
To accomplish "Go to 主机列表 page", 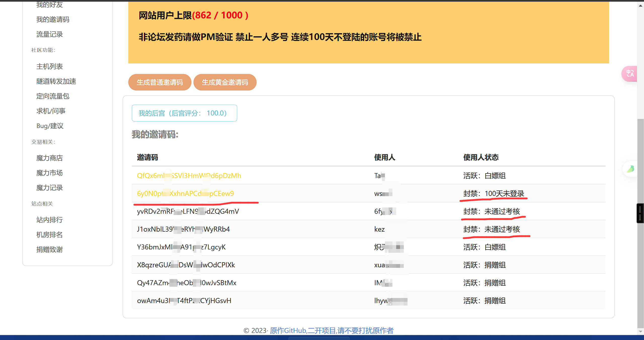I will click(x=50, y=66).
